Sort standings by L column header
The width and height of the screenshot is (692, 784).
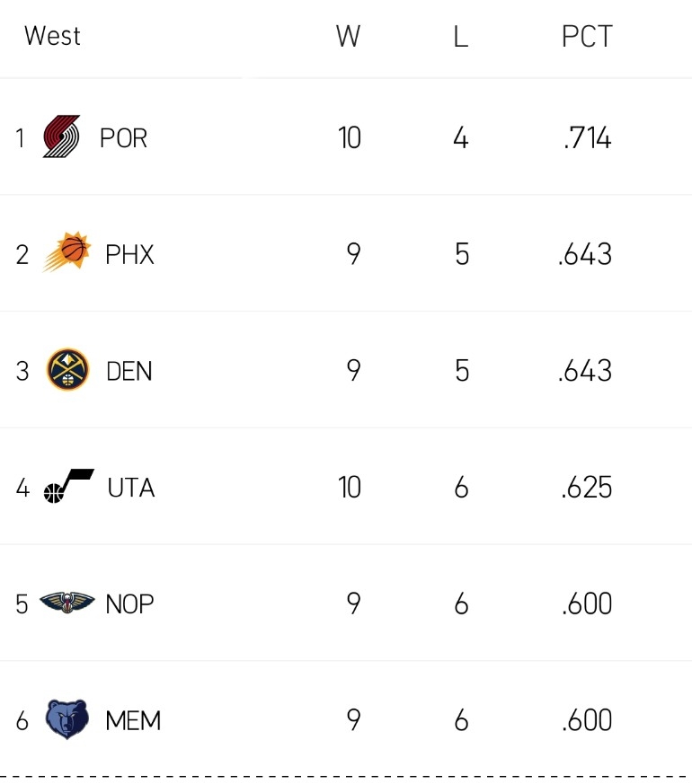point(461,36)
